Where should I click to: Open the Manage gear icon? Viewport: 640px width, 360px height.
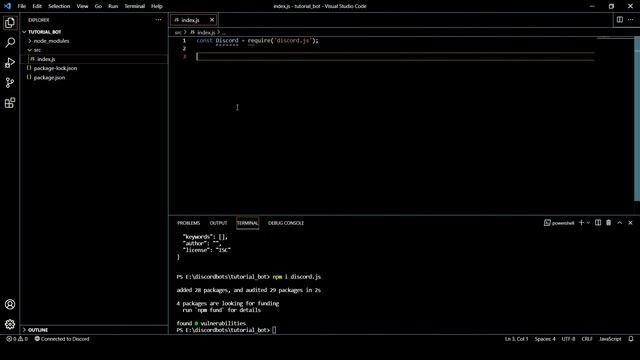10,324
